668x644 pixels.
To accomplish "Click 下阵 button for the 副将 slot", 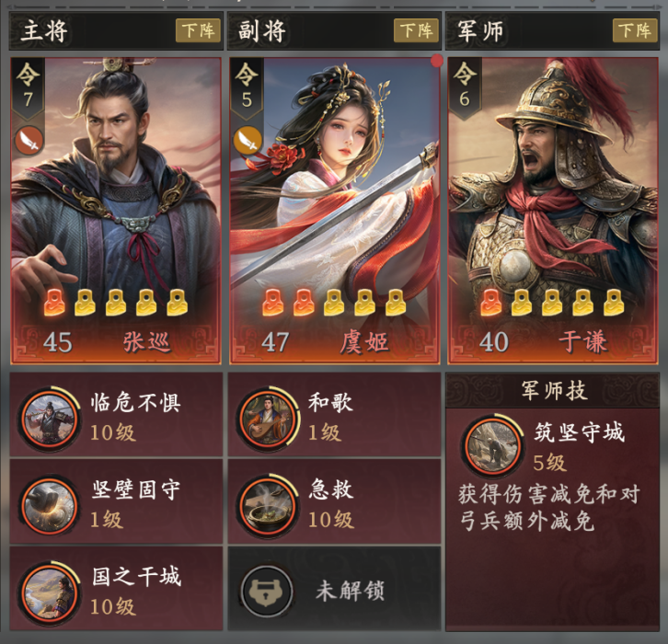I will click(416, 30).
